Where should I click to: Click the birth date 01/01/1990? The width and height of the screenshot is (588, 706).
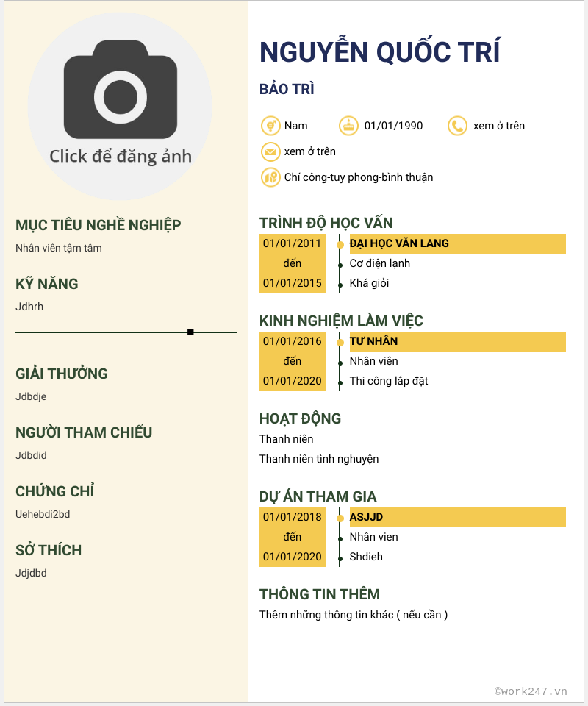[x=393, y=126]
